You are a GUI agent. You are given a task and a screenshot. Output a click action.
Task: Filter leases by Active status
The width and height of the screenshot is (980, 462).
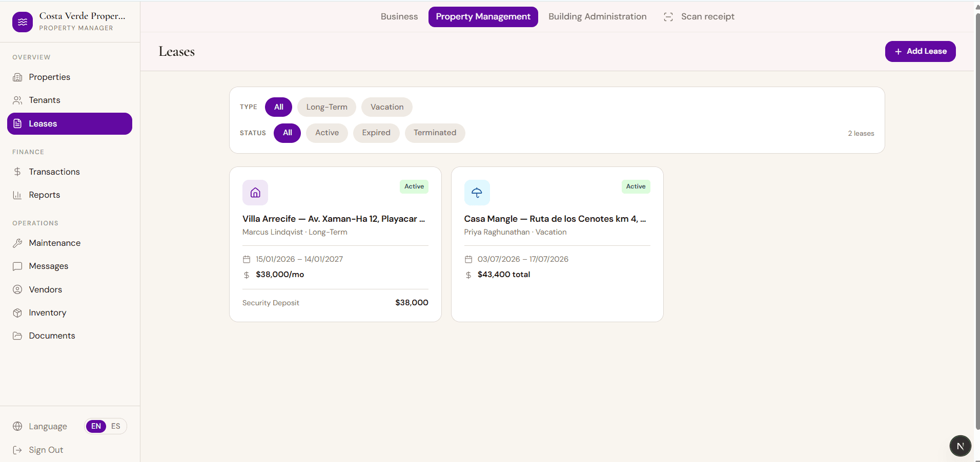pos(327,133)
